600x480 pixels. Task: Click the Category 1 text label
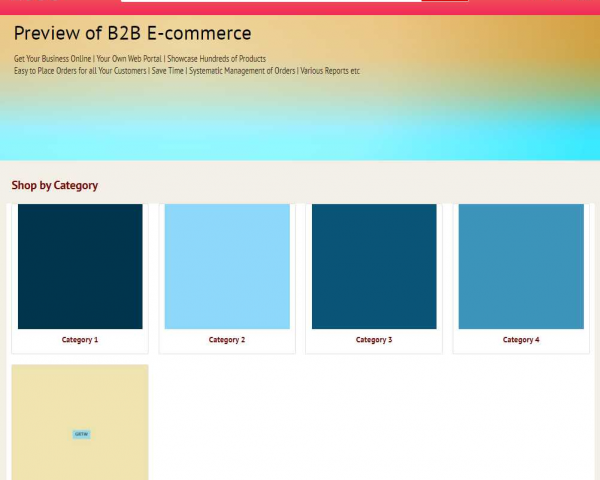(80, 340)
